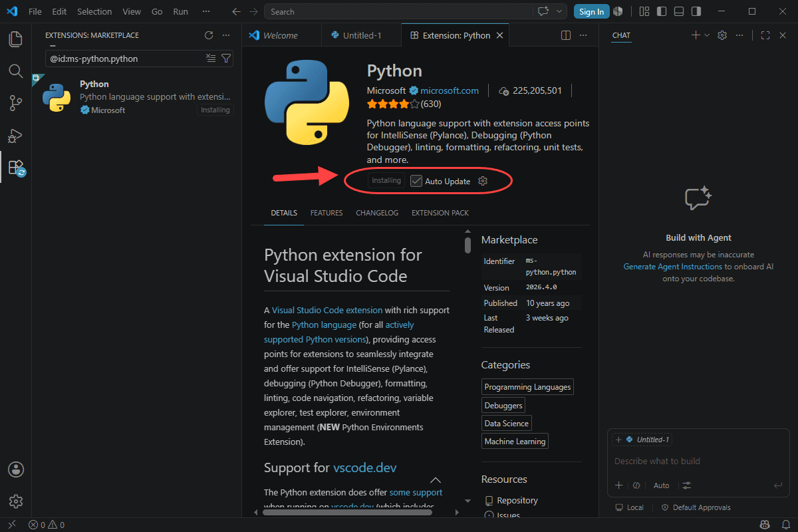
Task: Send chat message arrow icon
Action: pos(778,485)
